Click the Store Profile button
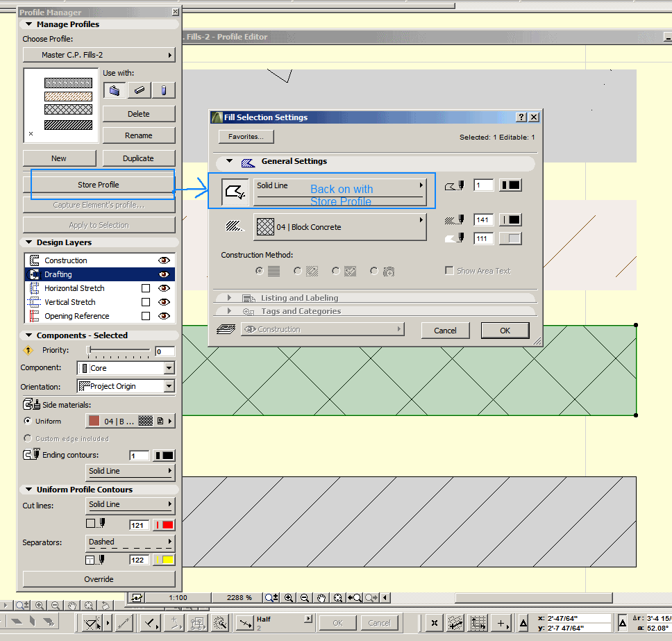Screen dimensions: 672x641 (x=99, y=185)
